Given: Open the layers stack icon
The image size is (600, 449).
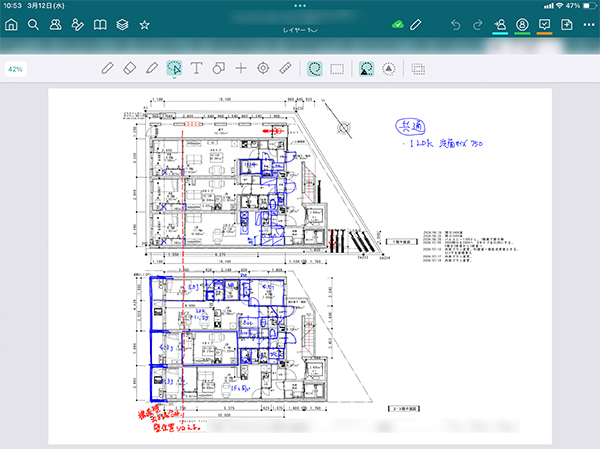Looking at the screenshot, I should click(x=121, y=24).
